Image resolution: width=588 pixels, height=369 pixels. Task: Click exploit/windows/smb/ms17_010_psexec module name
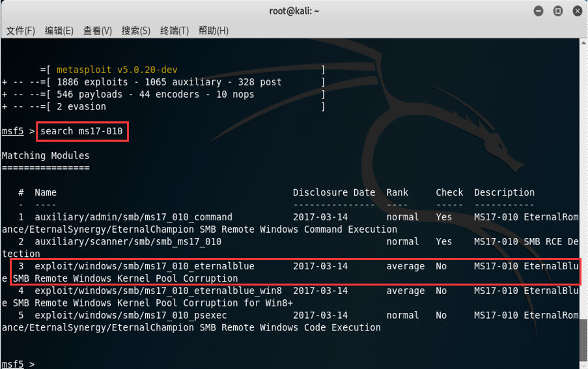(131, 316)
